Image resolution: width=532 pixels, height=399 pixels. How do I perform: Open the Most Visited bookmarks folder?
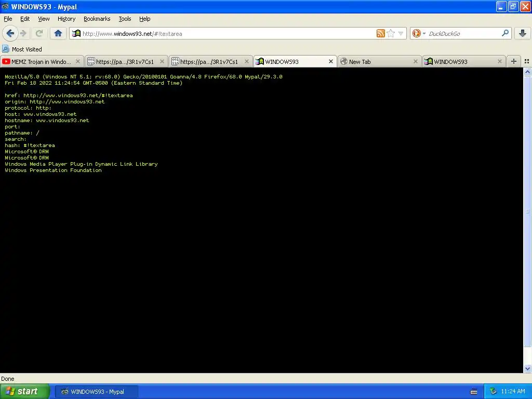22,49
